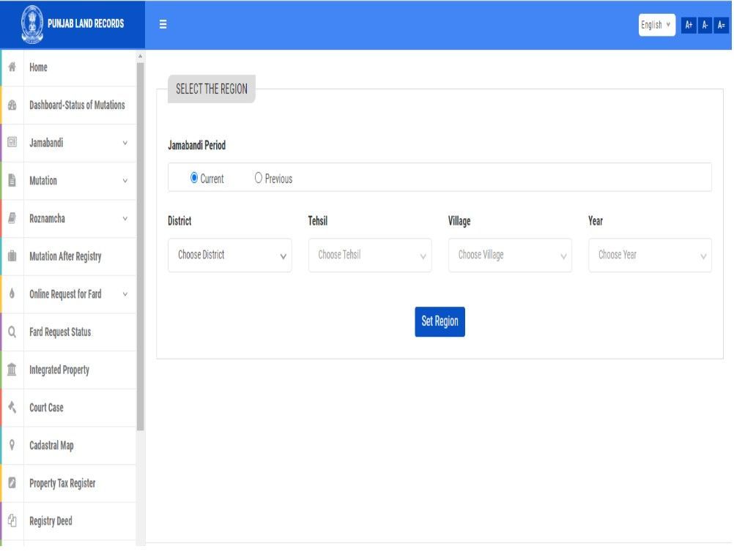The width and height of the screenshot is (734, 560).
Task: Click the Integrated Property building icon
Action: (12, 370)
